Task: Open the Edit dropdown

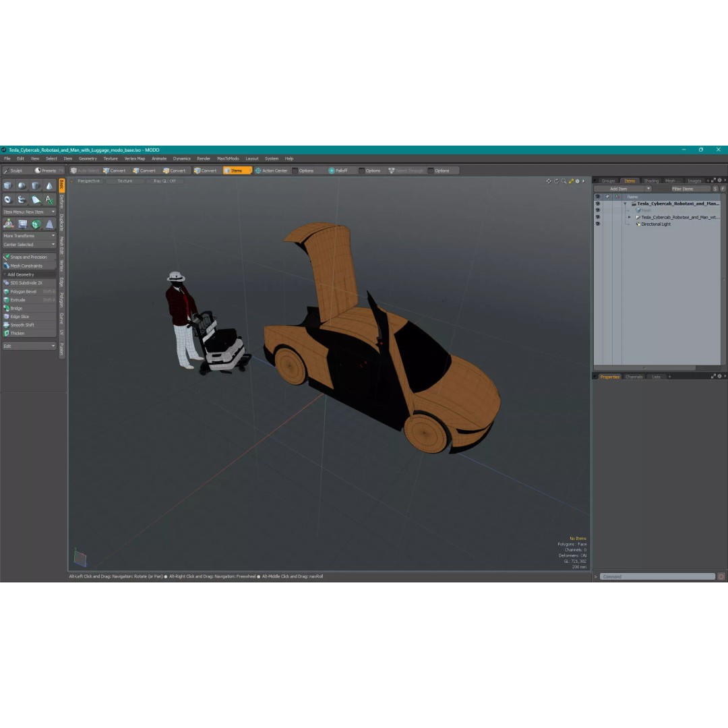Action: [29, 346]
